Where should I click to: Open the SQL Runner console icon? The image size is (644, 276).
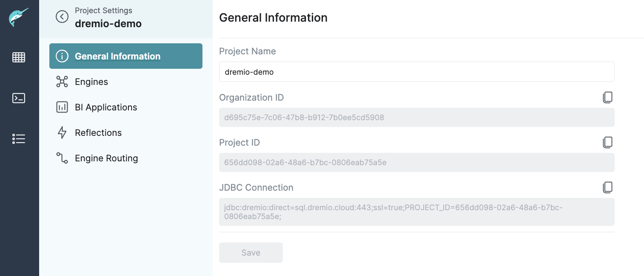[19, 98]
